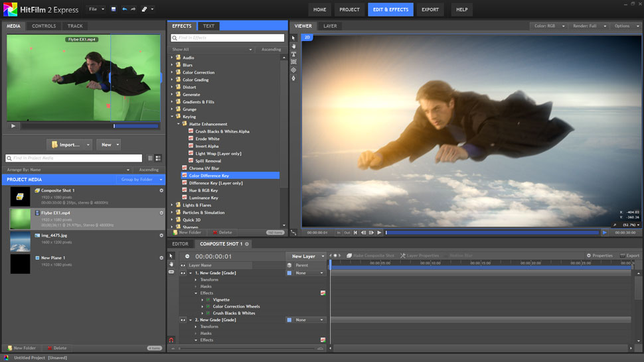644x362 pixels.
Task: Open the Export screen tab
Action: click(x=430, y=9)
